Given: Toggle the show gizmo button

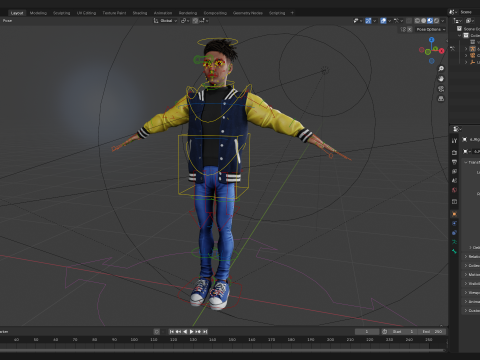Looking at the screenshot, I should pos(368,21).
